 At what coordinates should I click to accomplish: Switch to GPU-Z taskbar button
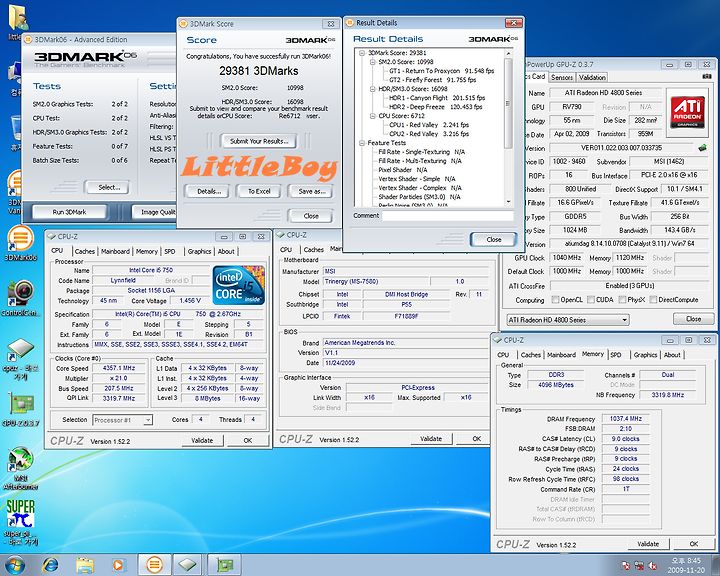pos(224,565)
